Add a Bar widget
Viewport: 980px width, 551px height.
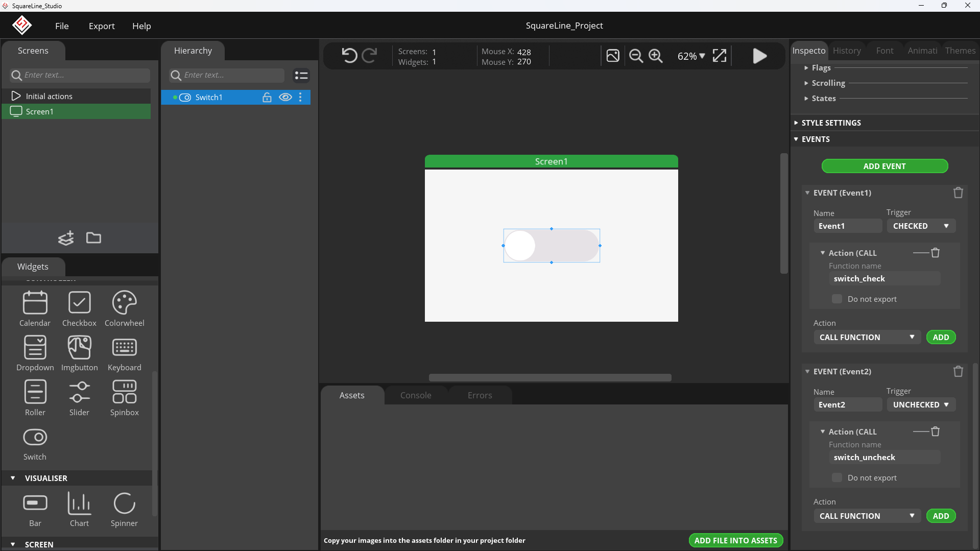click(35, 510)
